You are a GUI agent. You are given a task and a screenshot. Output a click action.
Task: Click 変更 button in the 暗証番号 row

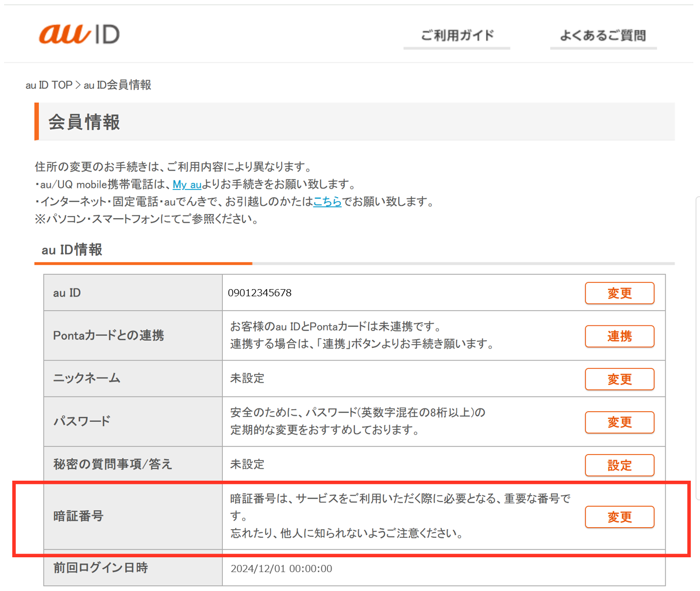[619, 517]
